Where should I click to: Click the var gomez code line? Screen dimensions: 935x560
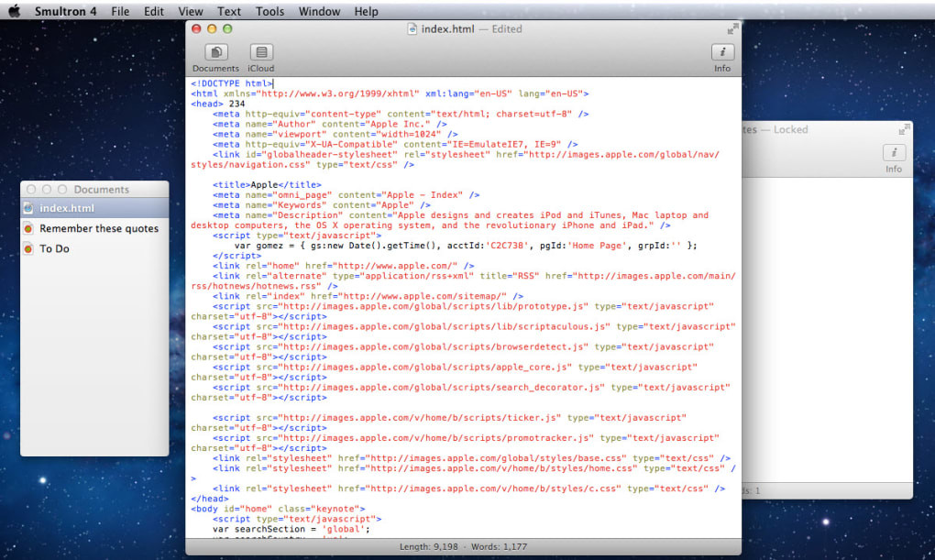click(x=466, y=246)
